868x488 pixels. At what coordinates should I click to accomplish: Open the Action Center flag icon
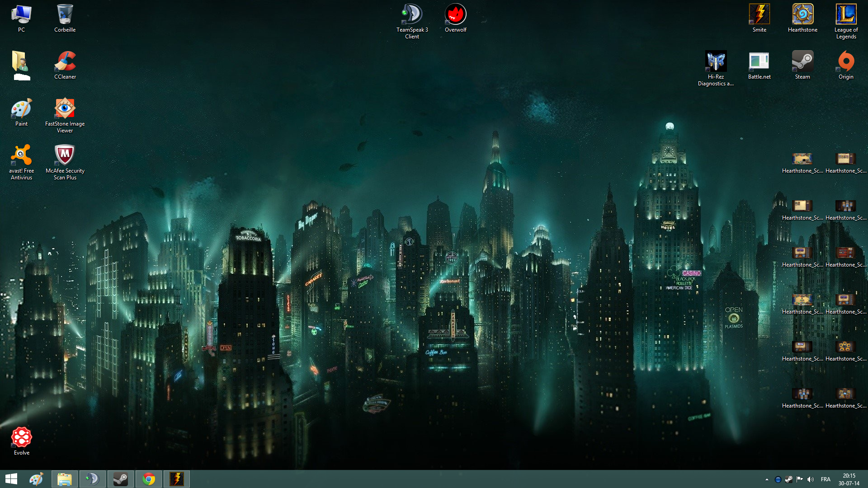click(799, 479)
